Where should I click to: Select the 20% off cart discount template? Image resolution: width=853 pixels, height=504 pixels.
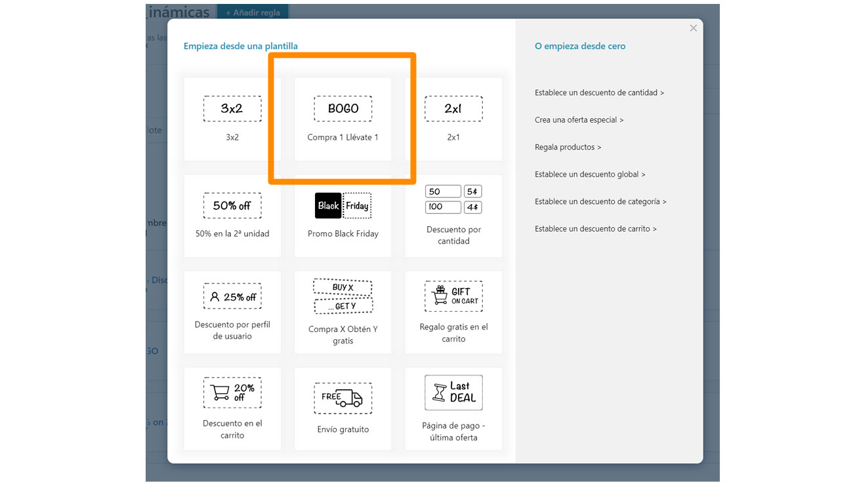[x=232, y=392]
